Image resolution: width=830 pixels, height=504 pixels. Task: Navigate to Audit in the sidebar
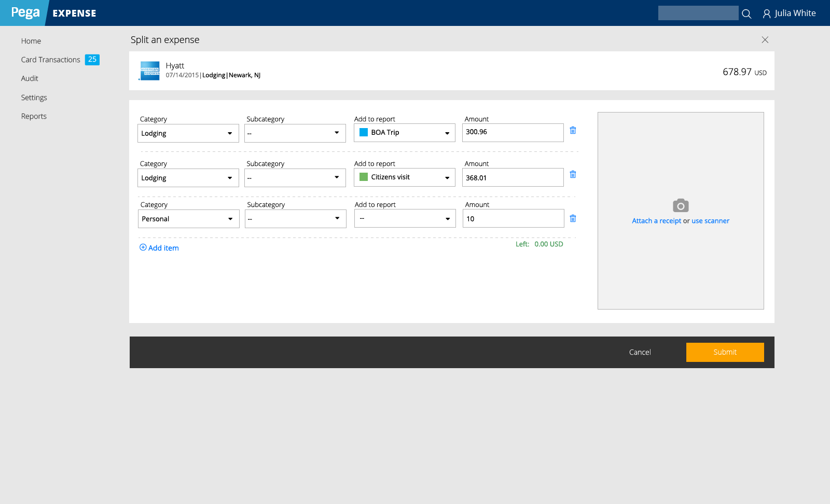[x=30, y=78]
